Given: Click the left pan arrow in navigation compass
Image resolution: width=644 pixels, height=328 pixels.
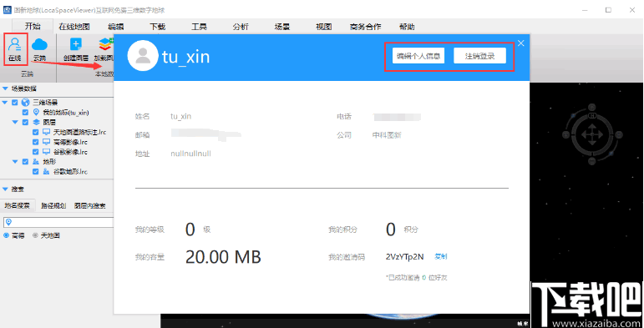Looking at the screenshot, I should tap(584, 134).
